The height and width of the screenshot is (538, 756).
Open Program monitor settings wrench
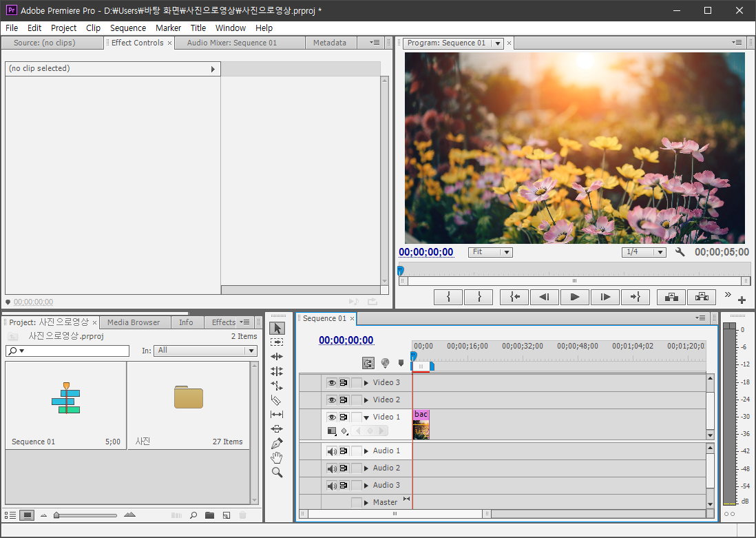(680, 252)
